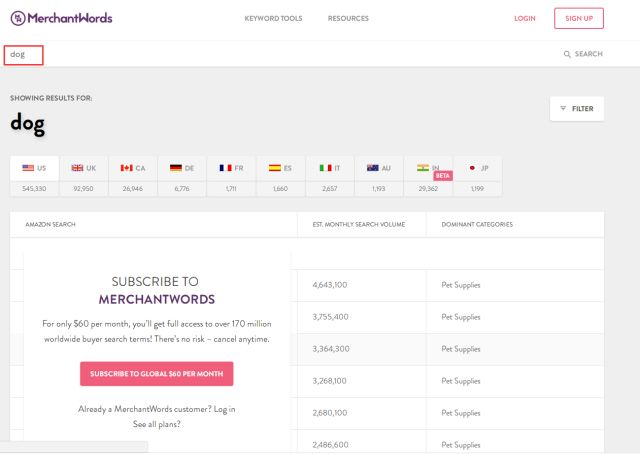Open the Filter panel

point(577,109)
